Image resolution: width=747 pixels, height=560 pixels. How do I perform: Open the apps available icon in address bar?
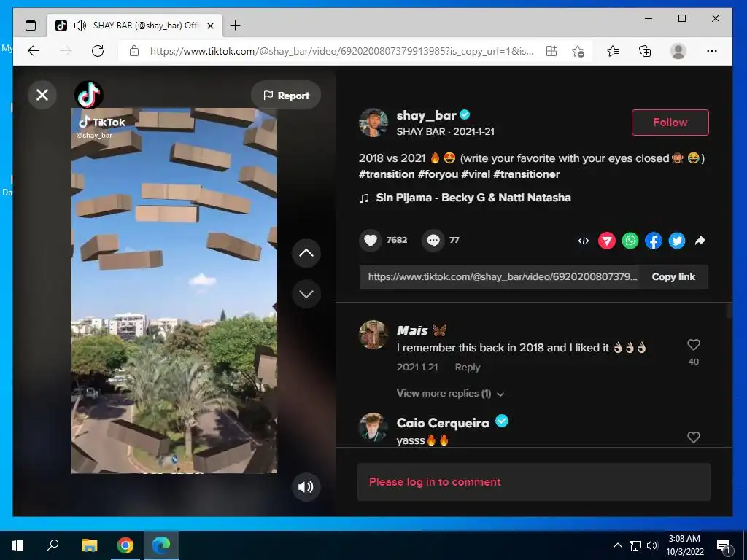(x=551, y=51)
